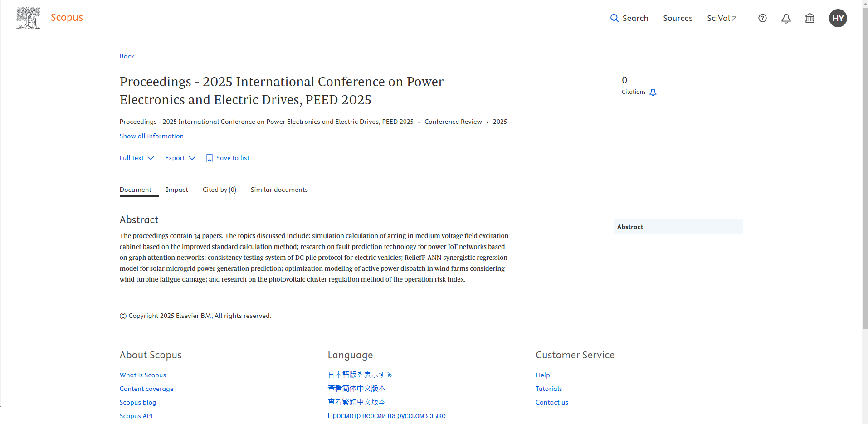868x424 pixels.
Task: Open the help question mark icon
Action: pyautogui.click(x=762, y=18)
